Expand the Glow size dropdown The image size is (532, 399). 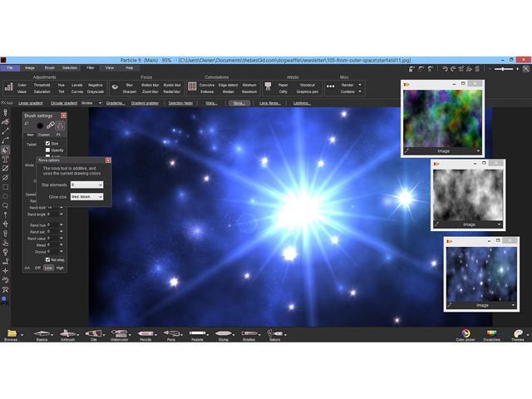(86, 197)
